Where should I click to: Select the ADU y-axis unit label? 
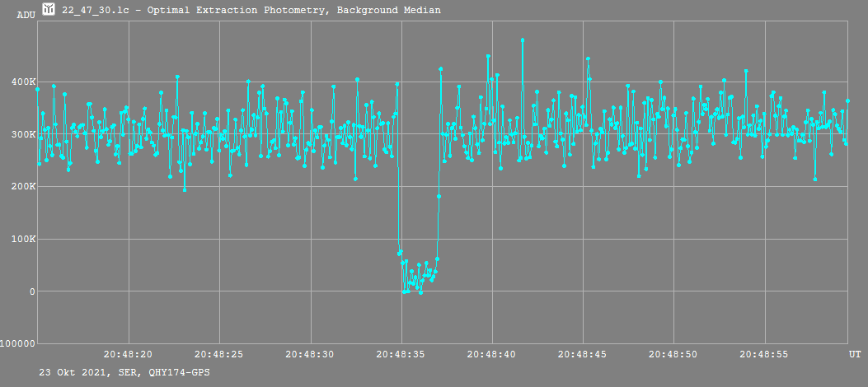(x=26, y=16)
